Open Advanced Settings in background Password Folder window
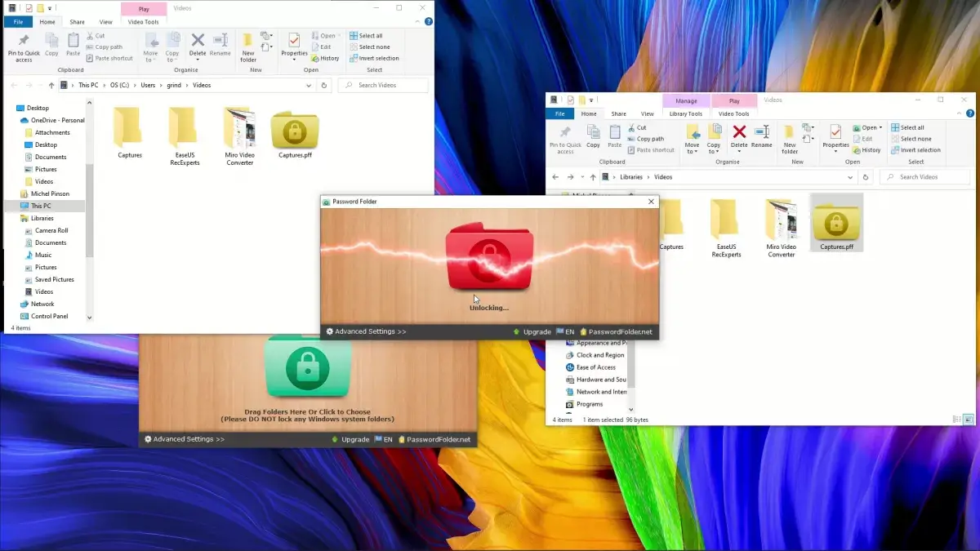 [x=185, y=439]
